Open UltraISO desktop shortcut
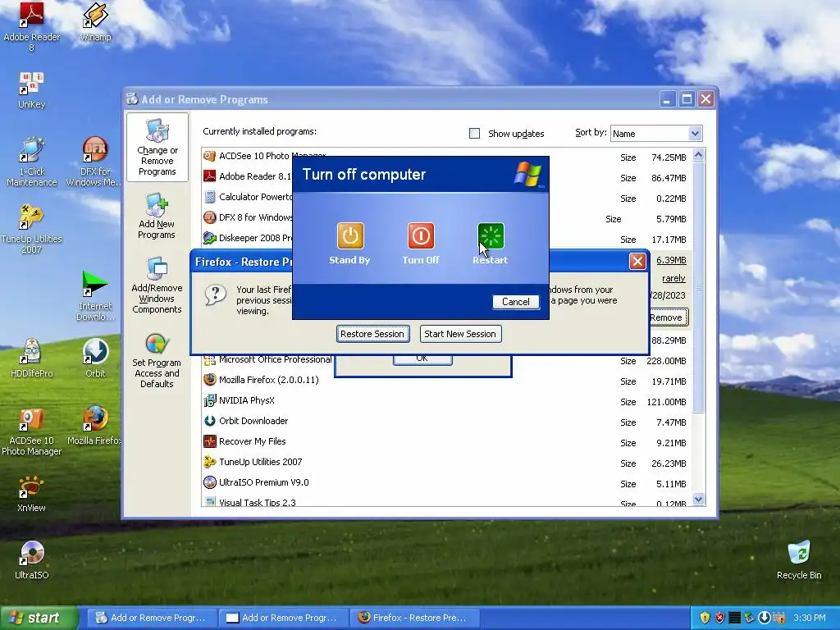This screenshot has height=630, width=840. click(32, 560)
